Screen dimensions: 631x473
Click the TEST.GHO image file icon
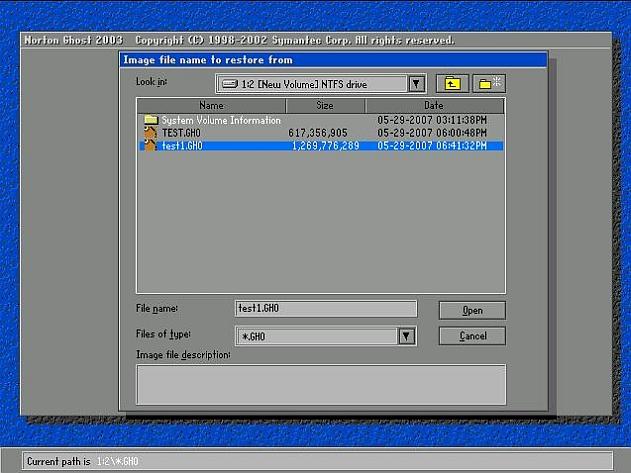pyautogui.click(x=151, y=133)
